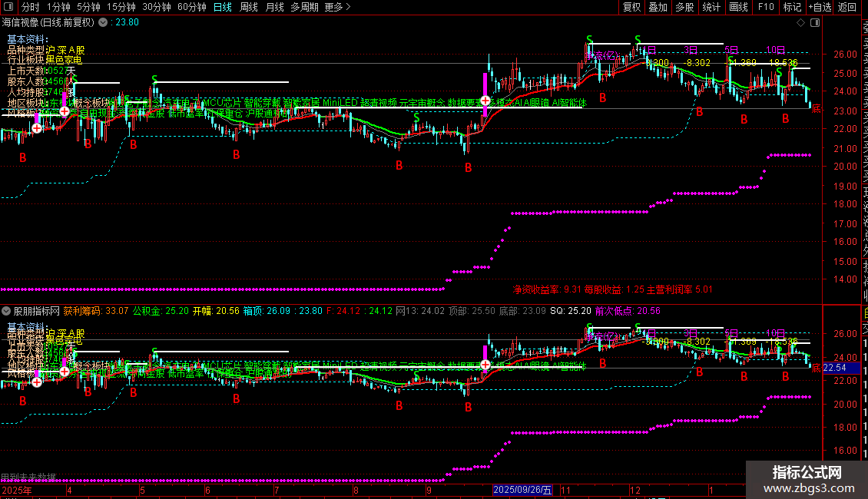
Task: Click the 净资收益率 9.31 text
Action: [x=547, y=289]
